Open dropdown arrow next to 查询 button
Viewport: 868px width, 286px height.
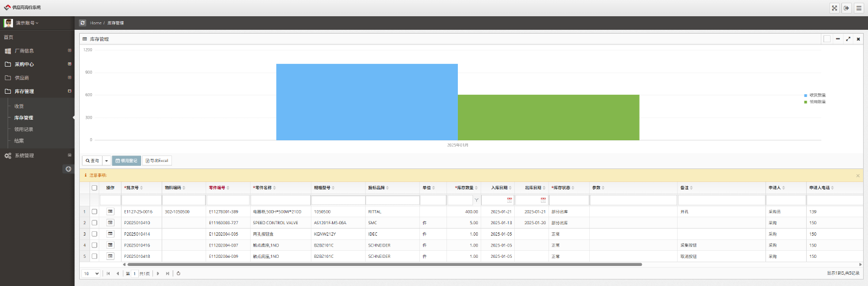tap(106, 161)
